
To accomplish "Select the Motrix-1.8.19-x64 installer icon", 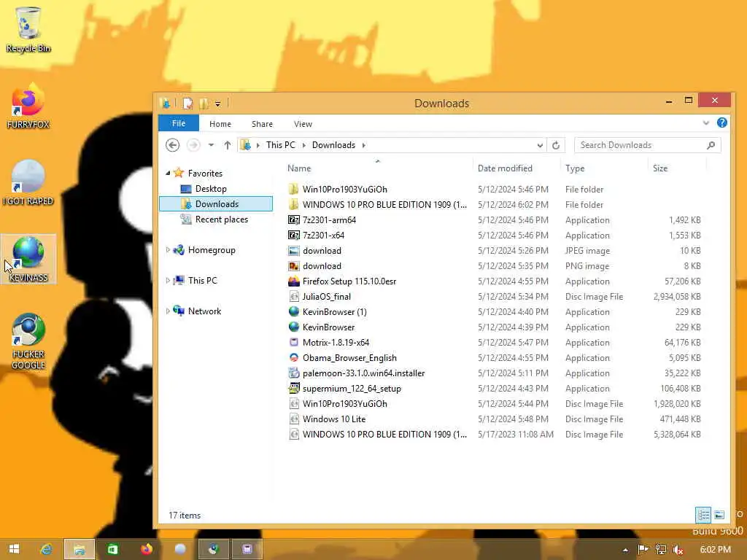I will click(x=294, y=343).
